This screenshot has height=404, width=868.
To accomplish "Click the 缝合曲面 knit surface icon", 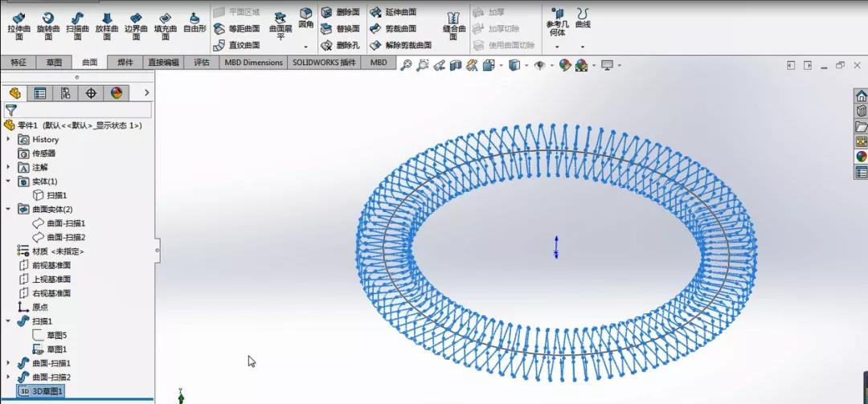I will (454, 26).
